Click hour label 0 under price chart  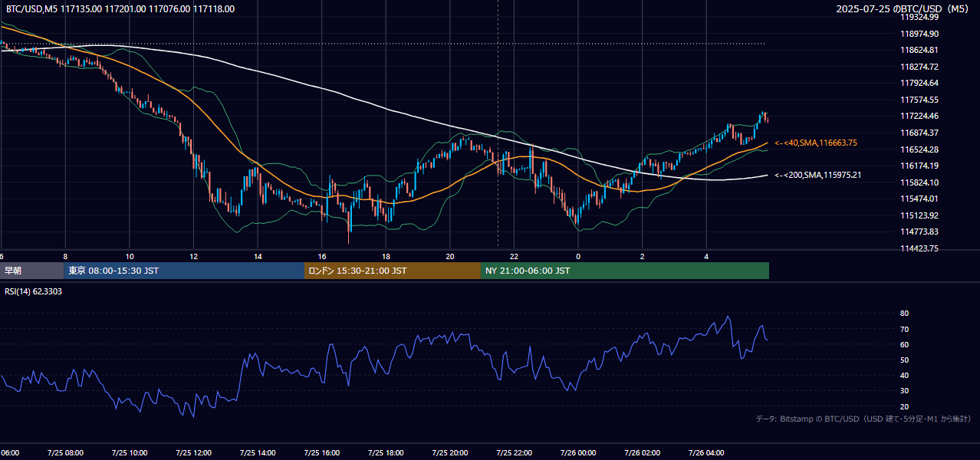click(x=578, y=256)
